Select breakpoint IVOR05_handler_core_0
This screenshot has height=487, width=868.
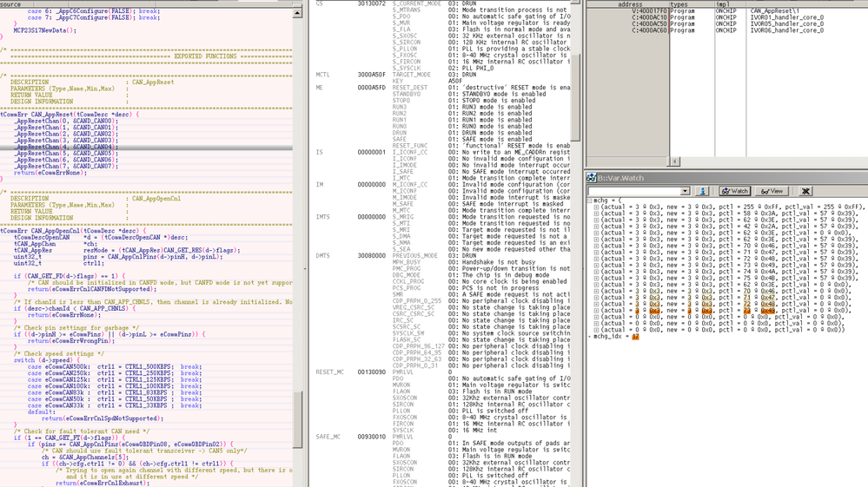pyautogui.click(x=727, y=24)
